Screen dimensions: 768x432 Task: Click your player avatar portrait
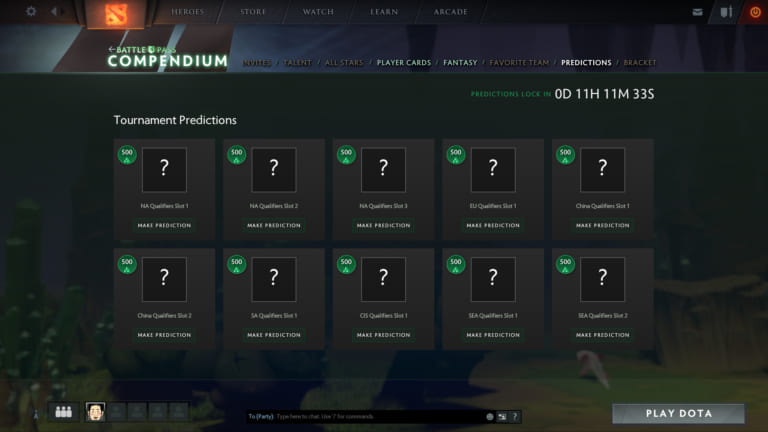point(95,412)
